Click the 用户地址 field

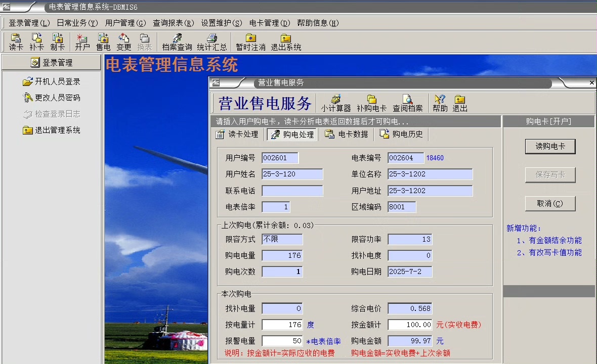click(x=430, y=191)
